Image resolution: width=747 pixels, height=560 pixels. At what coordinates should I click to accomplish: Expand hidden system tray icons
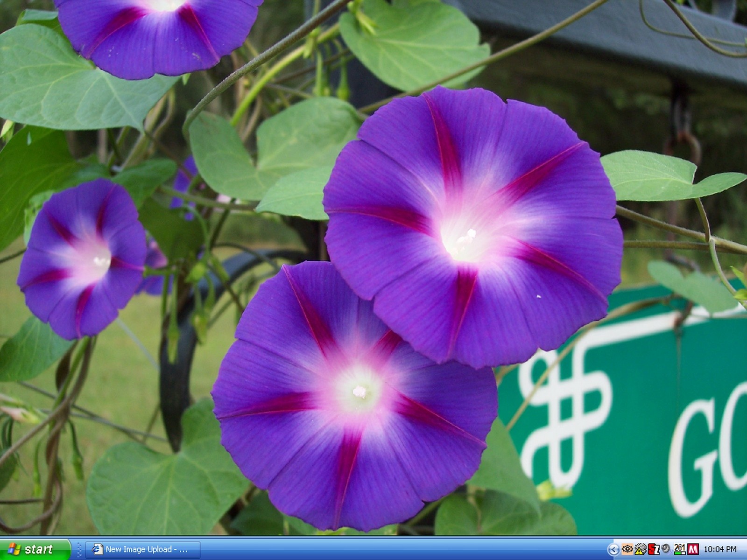point(614,550)
